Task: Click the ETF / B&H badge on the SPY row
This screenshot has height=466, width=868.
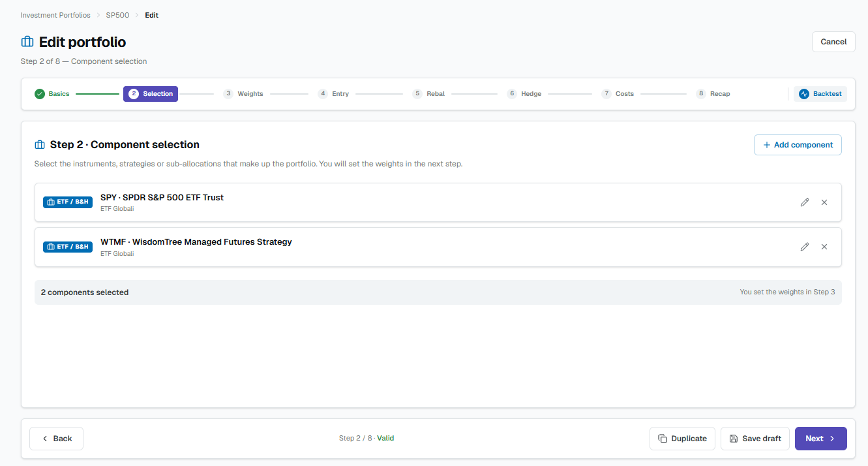Action: click(68, 202)
